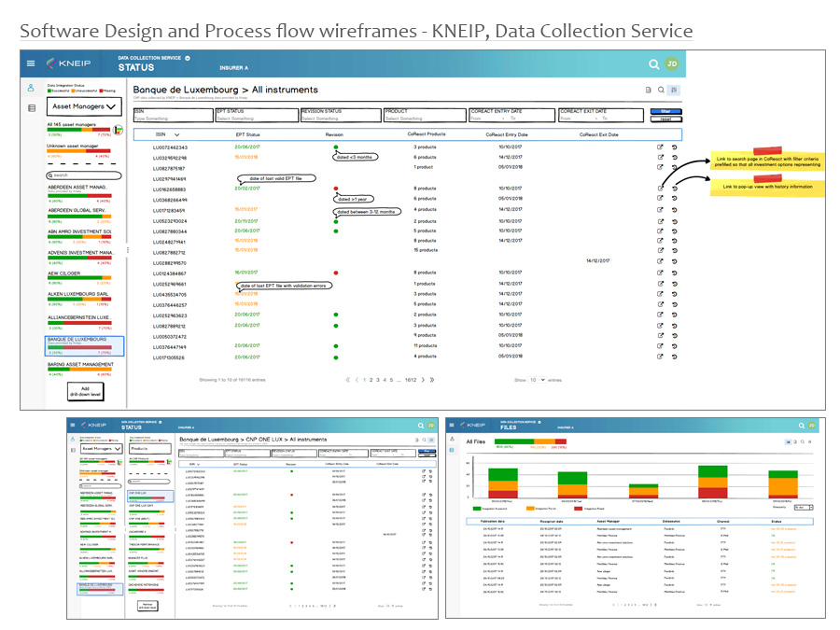Select the database icon in left sidebar
The width and height of the screenshot is (840, 630).
[x=31, y=108]
